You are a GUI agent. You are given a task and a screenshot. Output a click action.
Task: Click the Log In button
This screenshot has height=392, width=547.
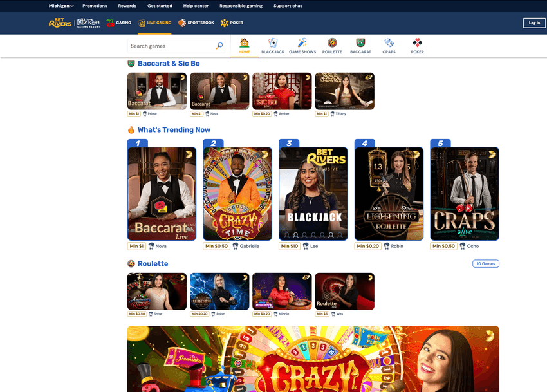point(534,23)
